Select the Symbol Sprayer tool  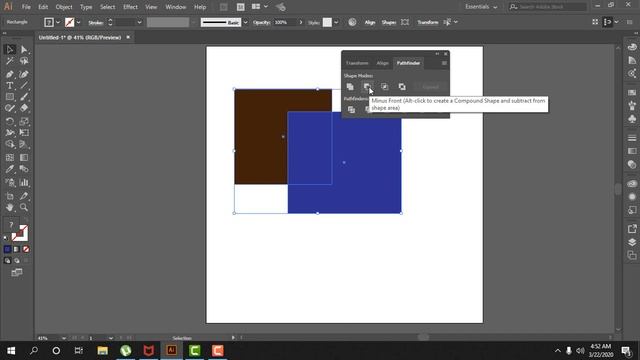pos(10,182)
